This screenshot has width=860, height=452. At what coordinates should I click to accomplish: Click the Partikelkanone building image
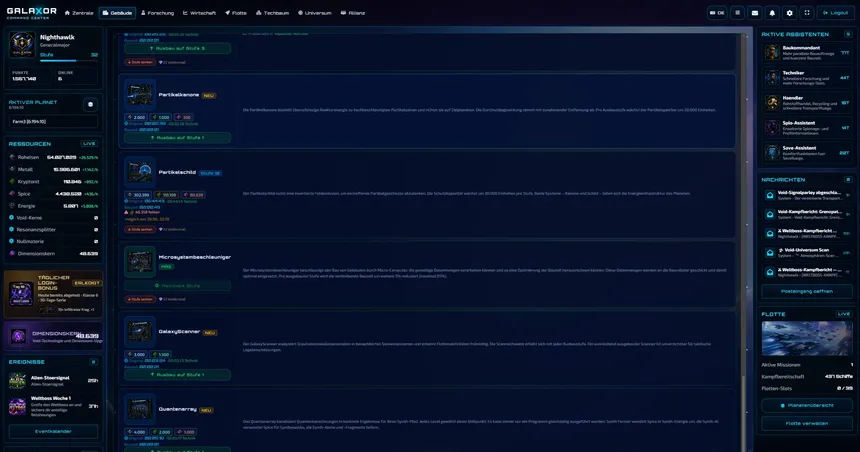tap(140, 94)
